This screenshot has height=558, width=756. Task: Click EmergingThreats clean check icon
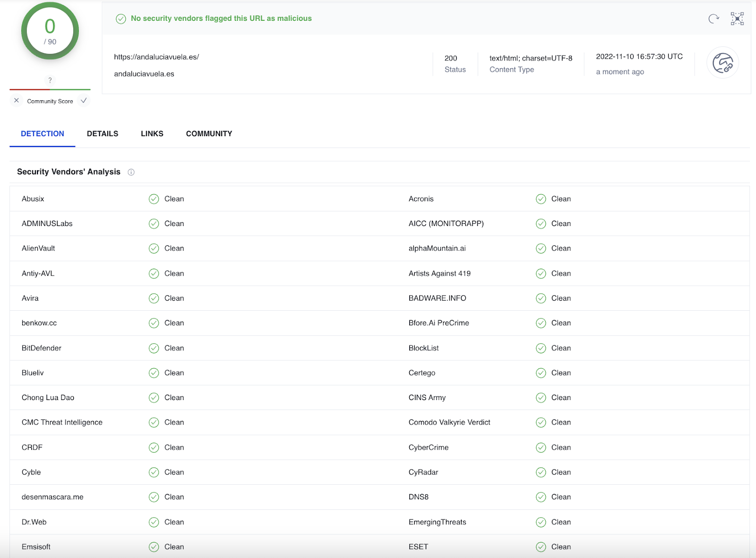tap(541, 522)
